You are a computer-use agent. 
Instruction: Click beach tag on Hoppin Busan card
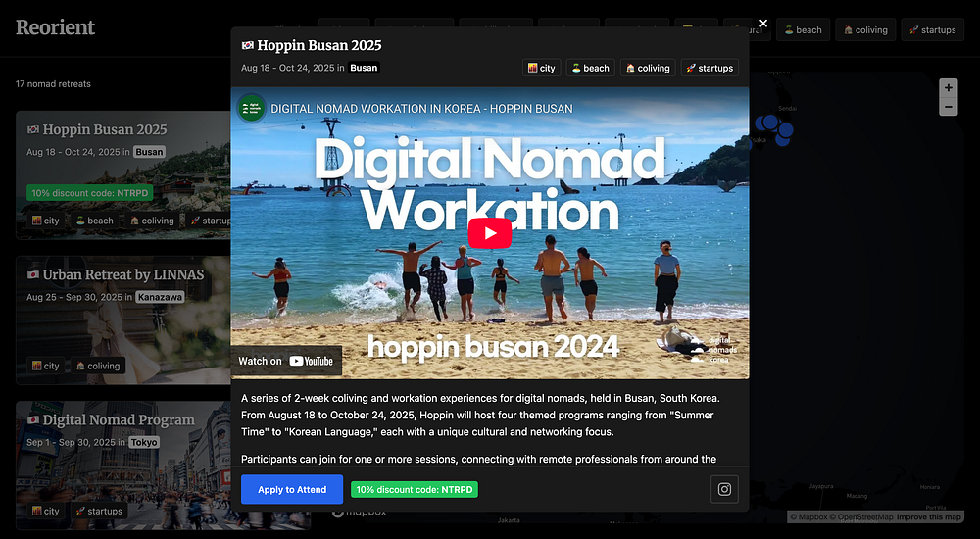point(94,220)
